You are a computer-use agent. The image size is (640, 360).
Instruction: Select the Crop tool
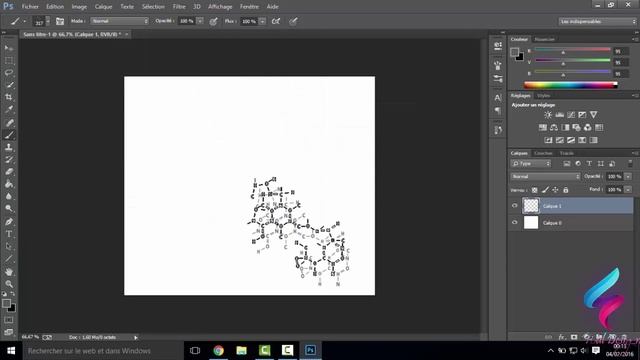(x=9, y=97)
